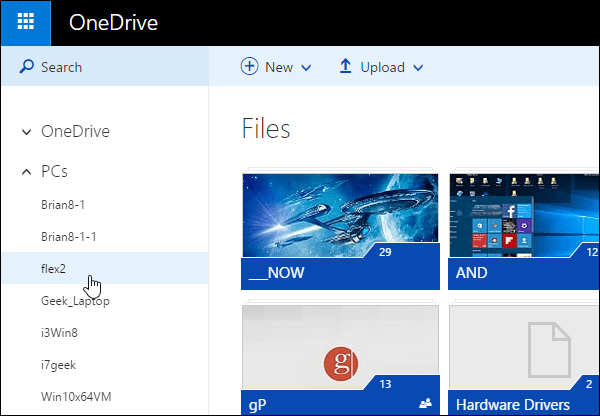
Task: Expand the OneDrive section chevron
Action: click(26, 132)
